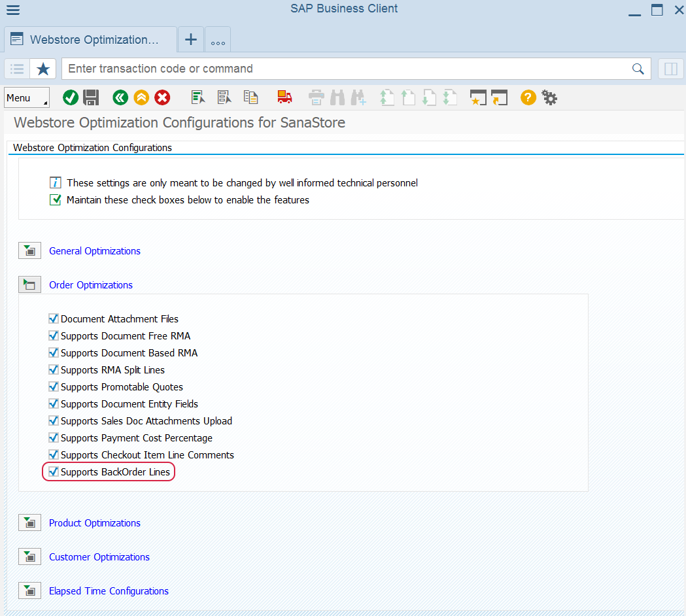Maximize the SAP Business Client window
This screenshot has width=686, height=616.
[657, 10]
